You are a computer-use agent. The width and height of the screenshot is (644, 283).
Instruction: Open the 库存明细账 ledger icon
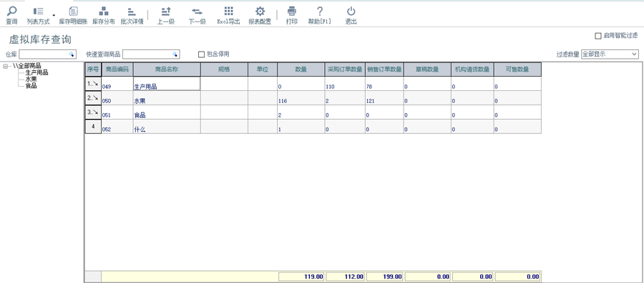[x=73, y=11]
